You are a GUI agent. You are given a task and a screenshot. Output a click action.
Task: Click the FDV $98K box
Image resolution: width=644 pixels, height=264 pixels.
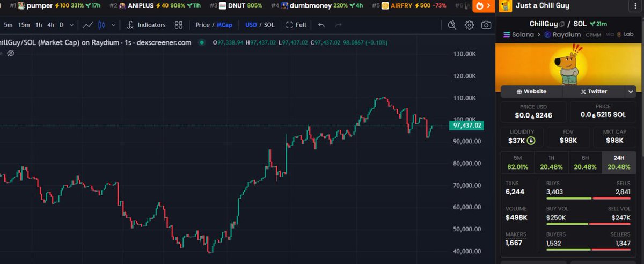[x=568, y=137]
